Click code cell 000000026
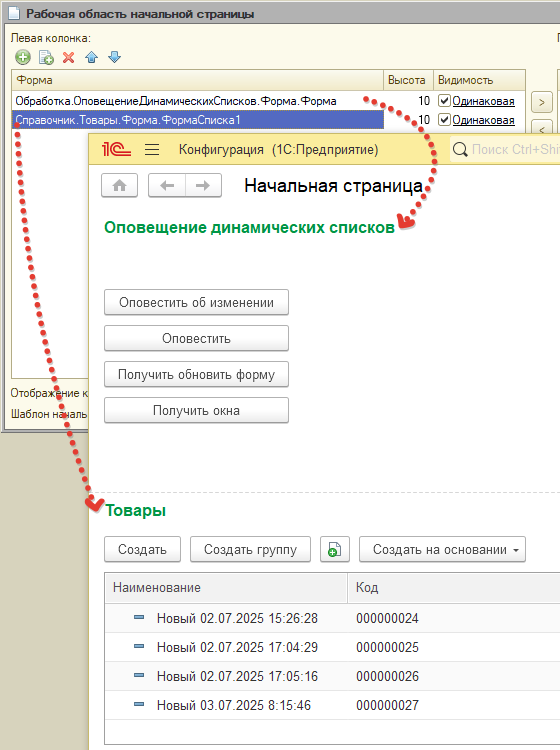The width and height of the screenshot is (560, 750). [x=387, y=676]
